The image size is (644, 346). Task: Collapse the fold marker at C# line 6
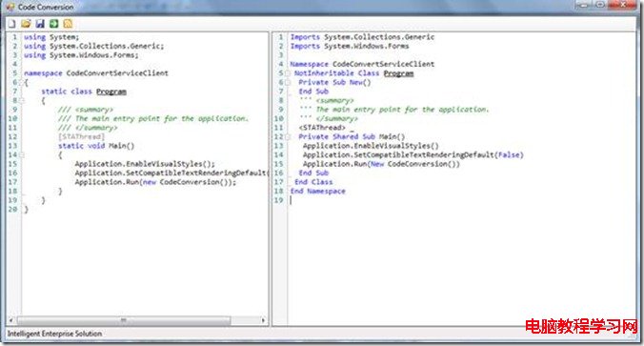point(22,82)
